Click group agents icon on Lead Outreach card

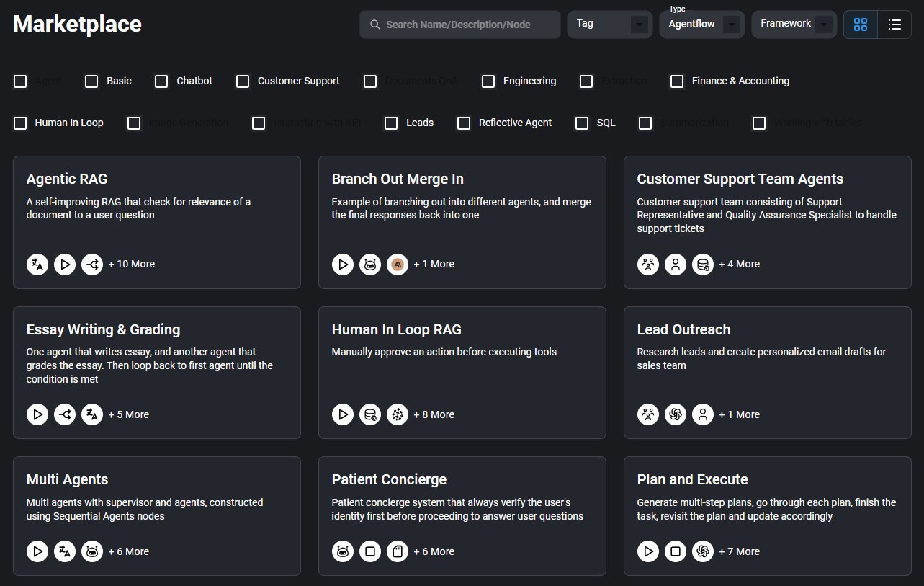[648, 414]
